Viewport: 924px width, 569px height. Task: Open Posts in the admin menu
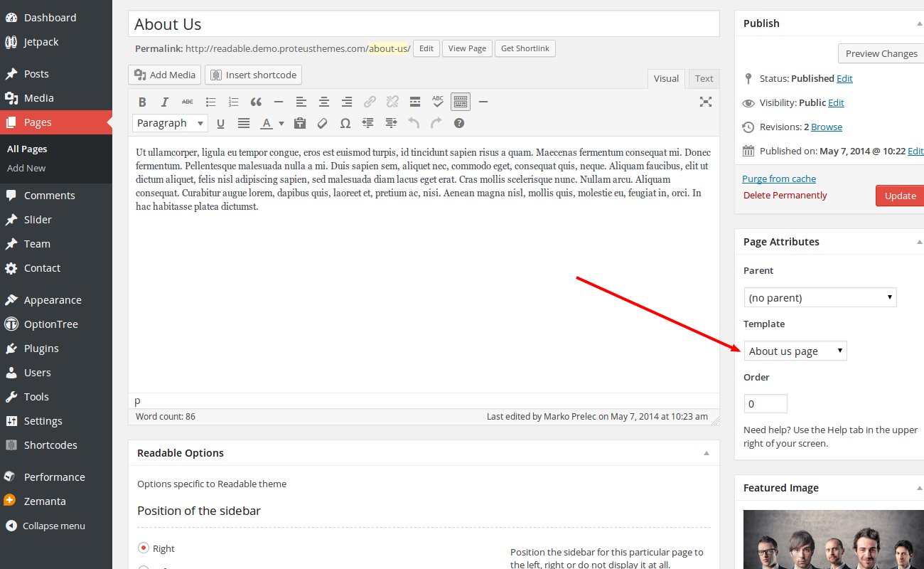tap(56, 74)
